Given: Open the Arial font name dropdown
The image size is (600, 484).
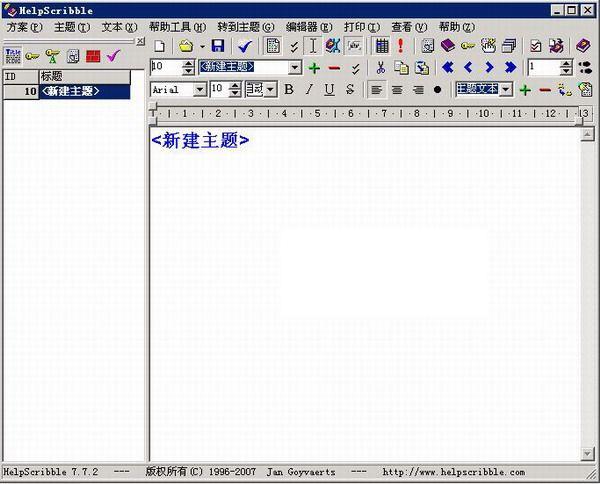Looking at the screenshot, I should pyautogui.click(x=199, y=90).
